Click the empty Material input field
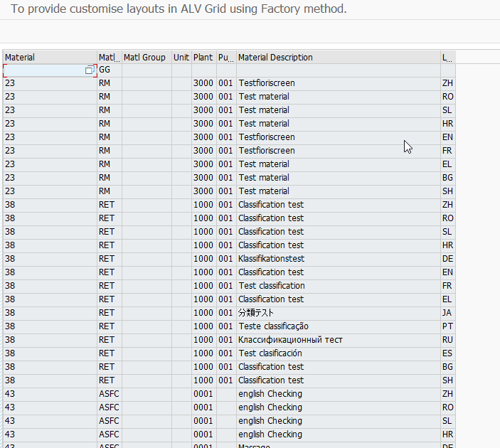Viewport: 500px width, 448px height. 50,70
